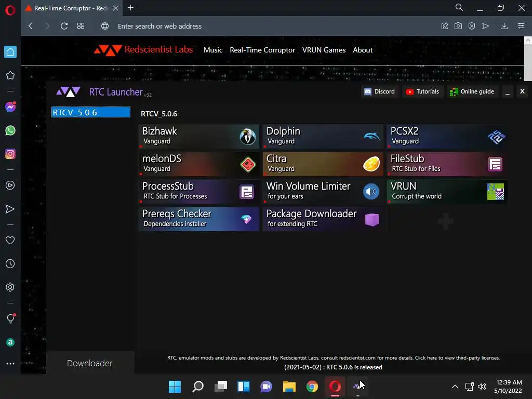Select RTCV_5.0.6 version in list
The width and height of the screenshot is (532, 399).
tap(90, 112)
